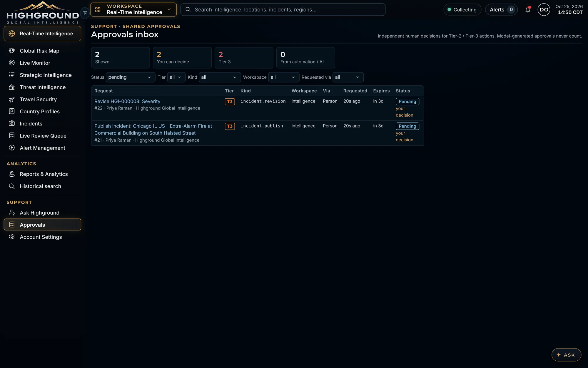Click the Threat Intelligence building icon
This screenshot has height=368, width=588.
[x=12, y=87]
